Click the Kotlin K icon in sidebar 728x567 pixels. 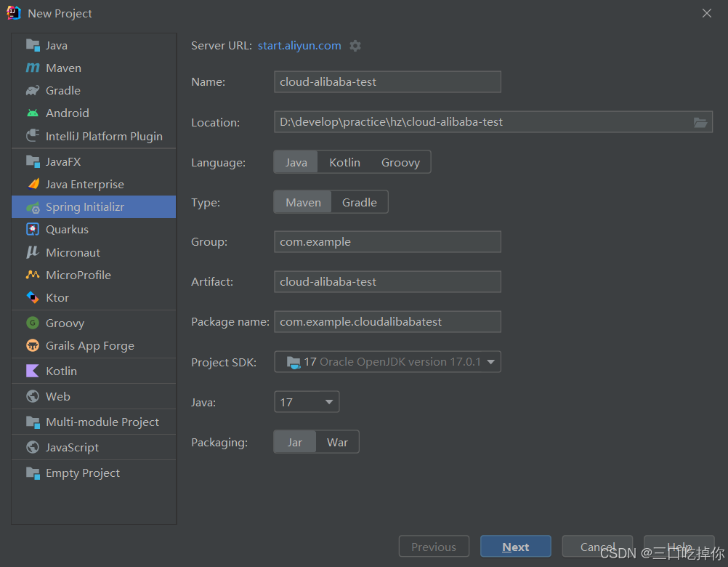33,371
